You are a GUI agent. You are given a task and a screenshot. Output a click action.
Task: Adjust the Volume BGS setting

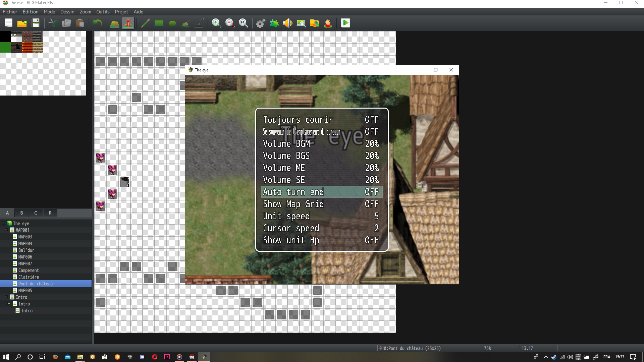click(322, 156)
